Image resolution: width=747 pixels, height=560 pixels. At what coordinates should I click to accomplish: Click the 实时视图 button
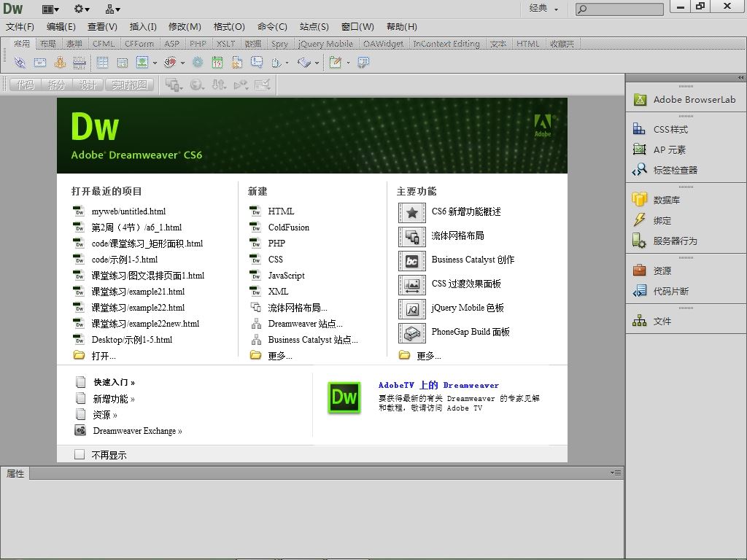[x=129, y=85]
